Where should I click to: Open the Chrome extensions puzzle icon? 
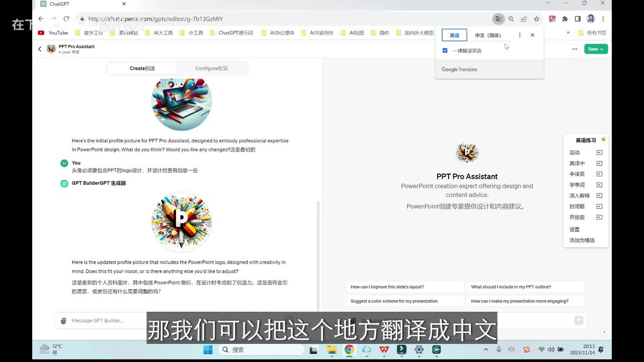pyautogui.click(x=565, y=19)
